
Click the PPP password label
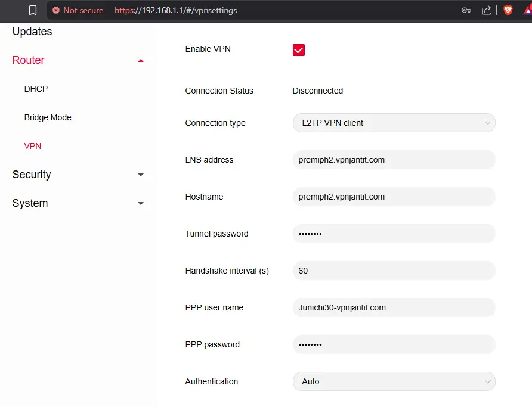tap(212, 344)
